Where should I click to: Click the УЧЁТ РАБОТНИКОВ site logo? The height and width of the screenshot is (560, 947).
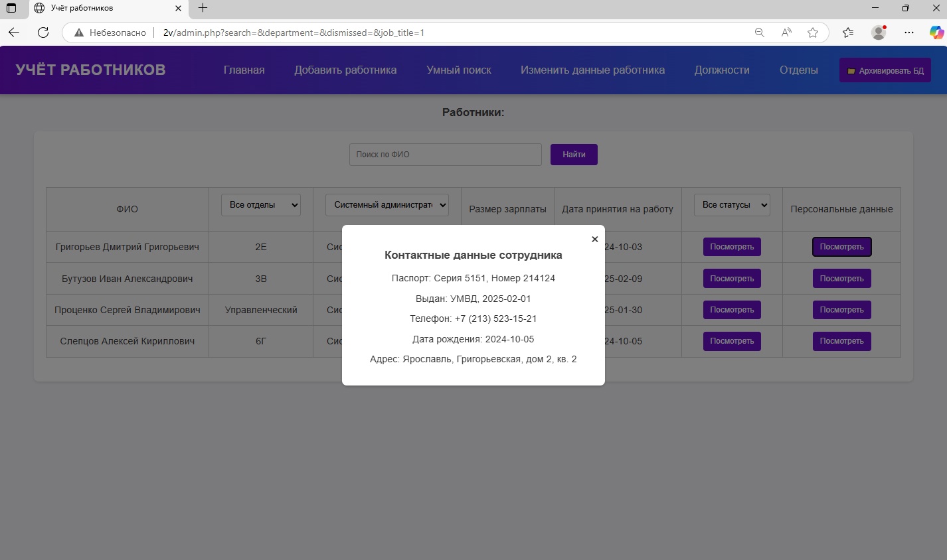(x=91, y=70)
